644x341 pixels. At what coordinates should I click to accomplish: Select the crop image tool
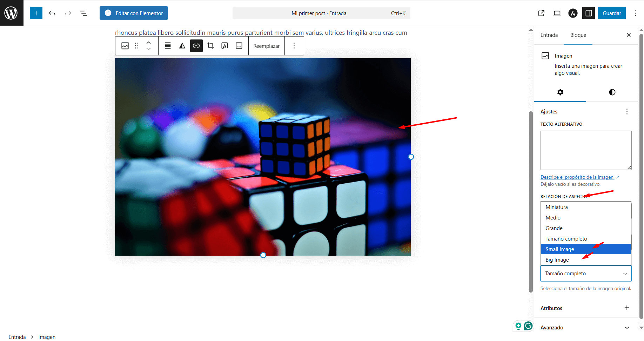[210, 46]
